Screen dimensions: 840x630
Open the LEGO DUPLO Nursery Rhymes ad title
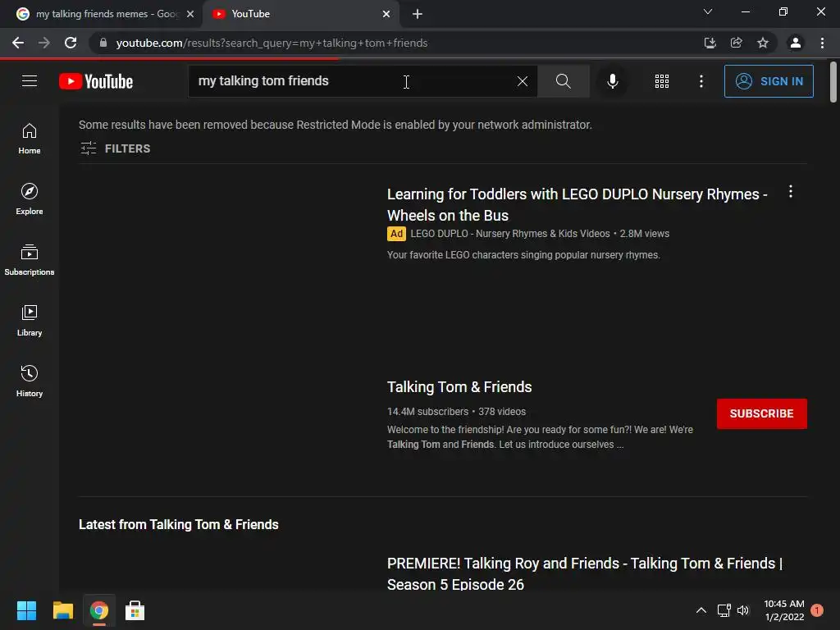point(577,204)
